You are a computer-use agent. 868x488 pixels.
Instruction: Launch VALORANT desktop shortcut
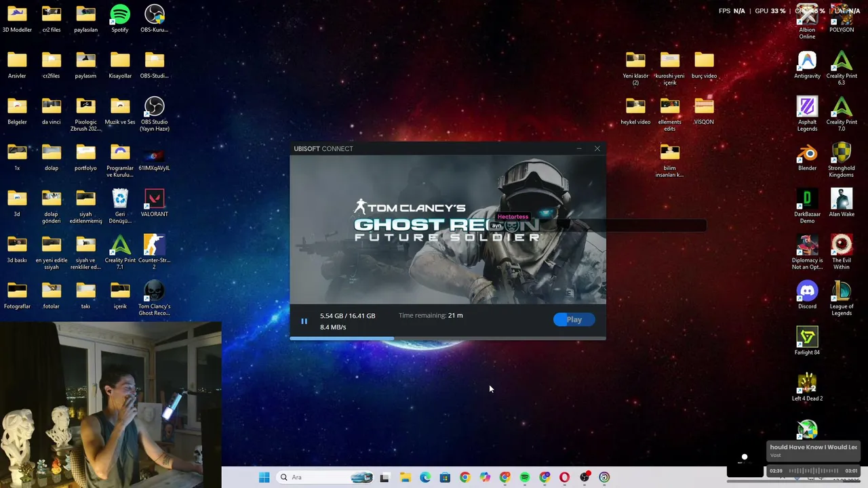[155, 203]
